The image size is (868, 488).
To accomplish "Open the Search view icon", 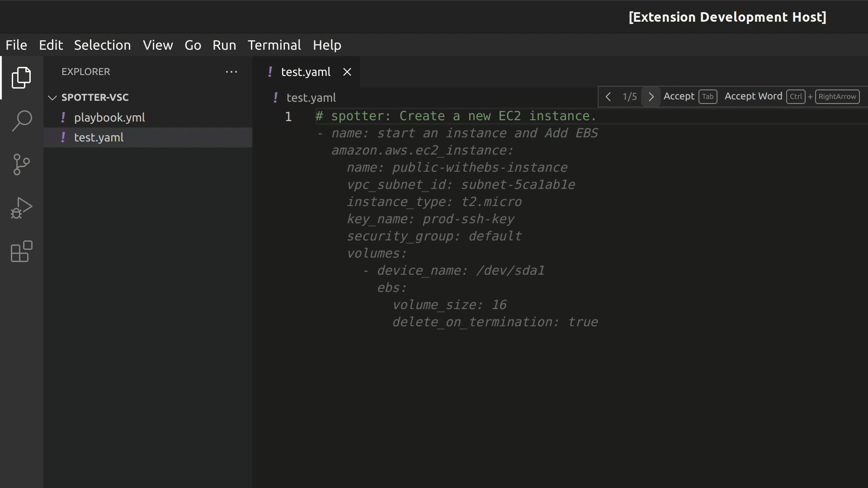I will pos(21,121).
